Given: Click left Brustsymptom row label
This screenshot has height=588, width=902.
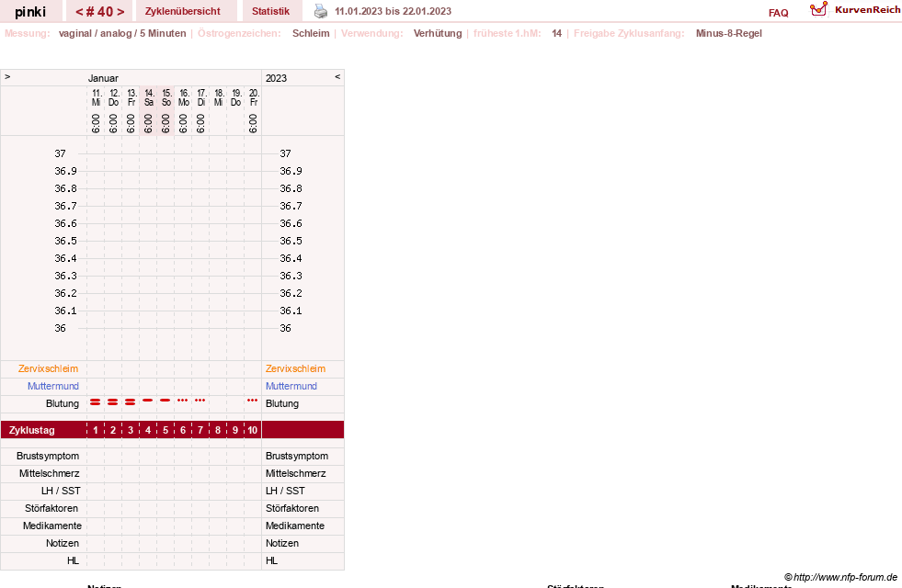Looking at the screenshot, I should 48,456.
